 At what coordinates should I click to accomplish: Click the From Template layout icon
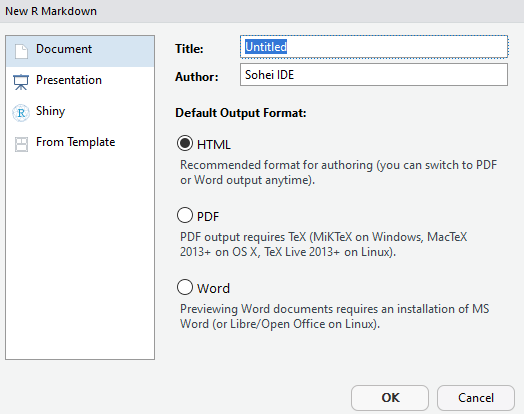[x=21, y=144]
